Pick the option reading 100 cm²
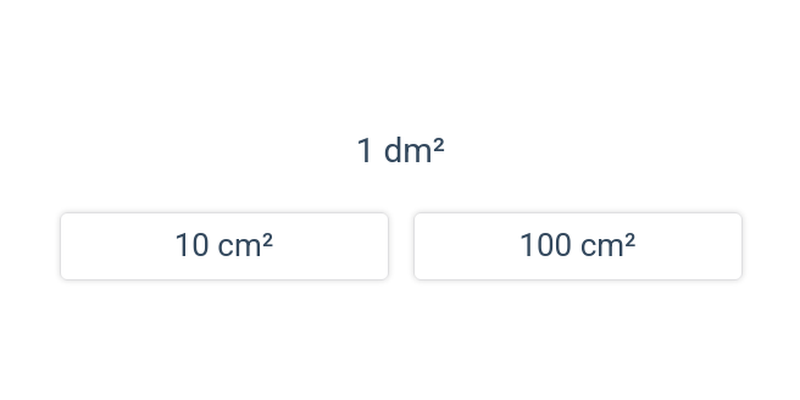 click(x=578, y=246)
